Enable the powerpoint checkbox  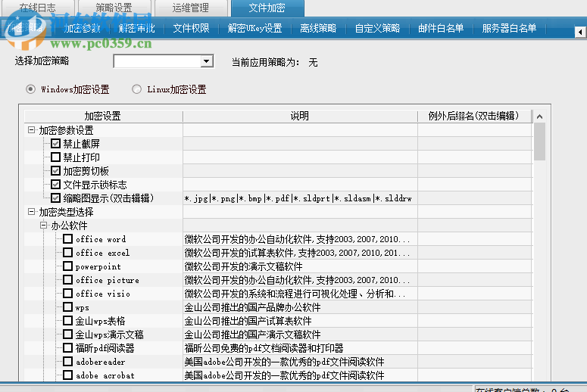[x=67, y=266]
